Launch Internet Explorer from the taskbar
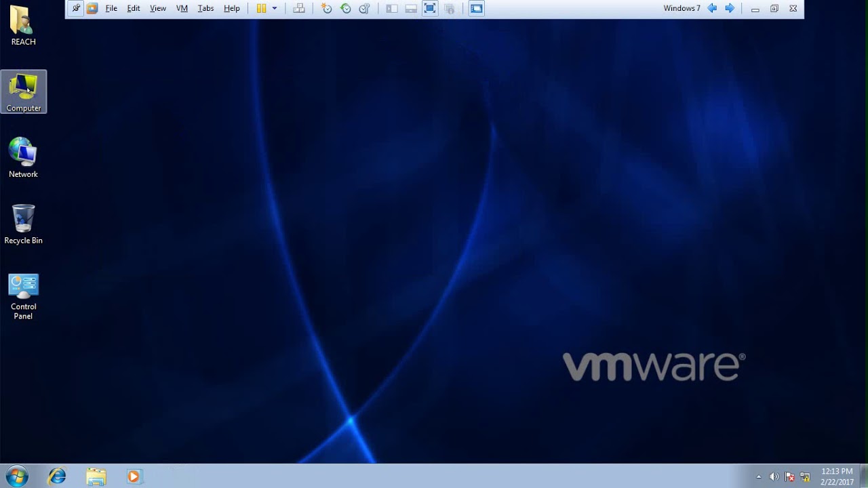The width and height of the screenshot is (868, 488). (x=57, y=476)
